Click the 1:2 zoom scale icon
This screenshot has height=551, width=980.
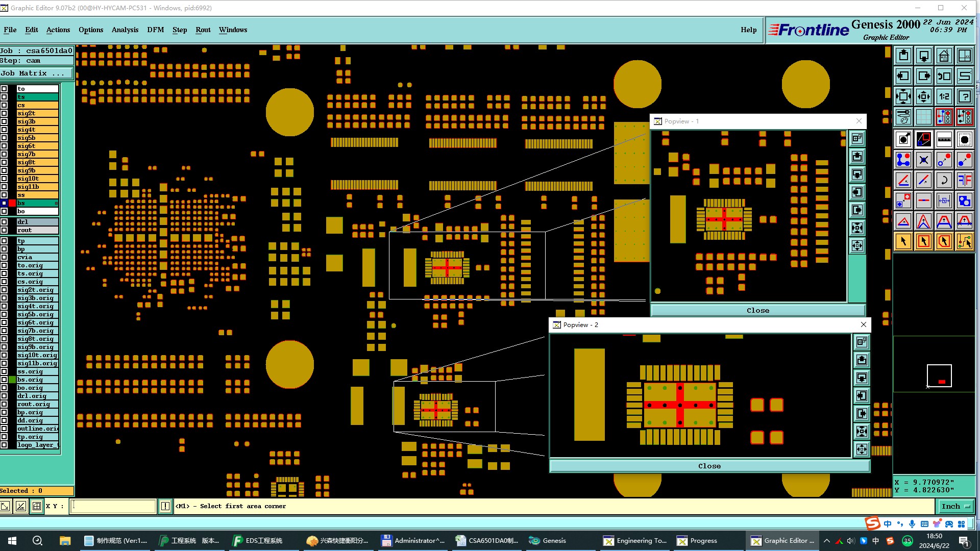coord(944,96)
